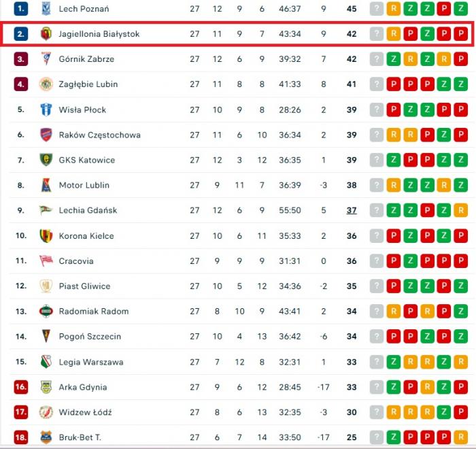The width and height of the screenshot is (476, 449).
Task: Open the Pogoń Szczecin team page
Action: [x=90, y=337]
